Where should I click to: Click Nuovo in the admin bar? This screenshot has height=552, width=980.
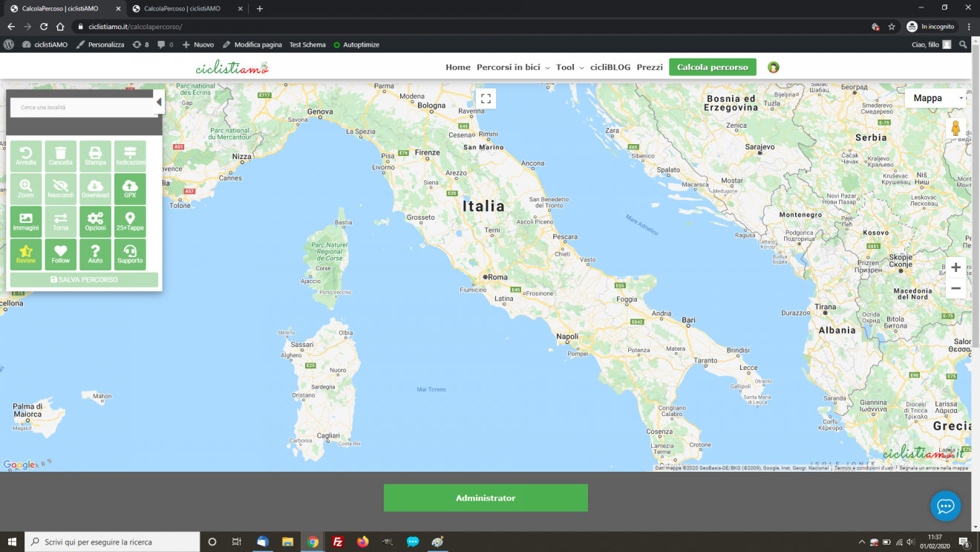[197, 45]
